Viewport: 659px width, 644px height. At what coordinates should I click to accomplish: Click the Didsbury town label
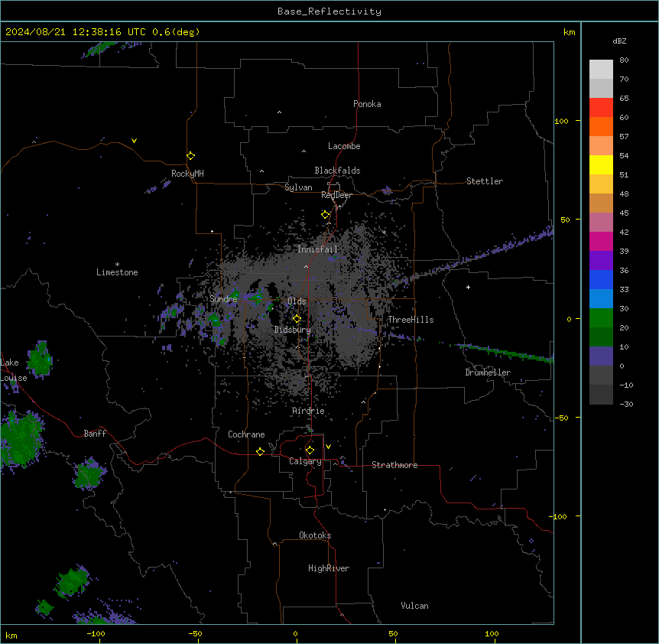coord(293,330)
